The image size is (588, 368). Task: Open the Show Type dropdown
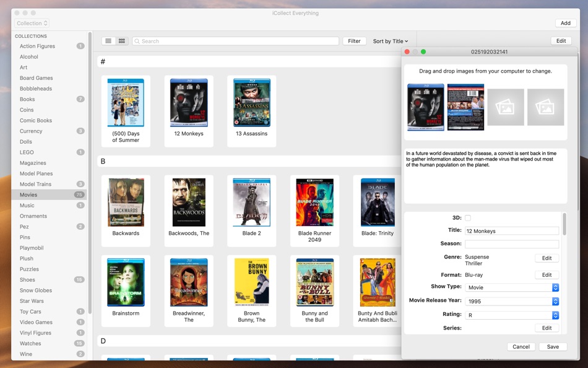click(x=512, y=287)
